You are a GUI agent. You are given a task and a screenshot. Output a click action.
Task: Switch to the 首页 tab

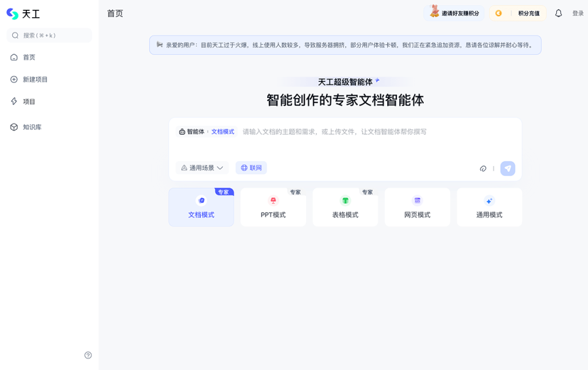tap(114, 13)
